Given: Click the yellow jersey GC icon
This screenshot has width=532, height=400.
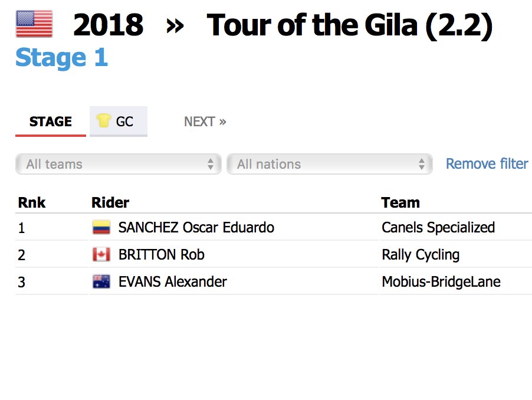Looking at the screenshot, I should (x=104, y=121).
